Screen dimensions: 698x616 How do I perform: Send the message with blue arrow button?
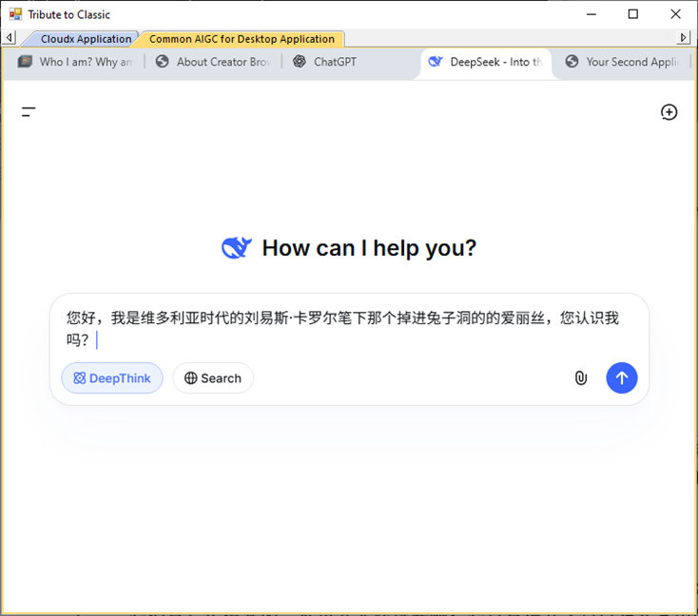pyautogui.click(x=621, y=378)
